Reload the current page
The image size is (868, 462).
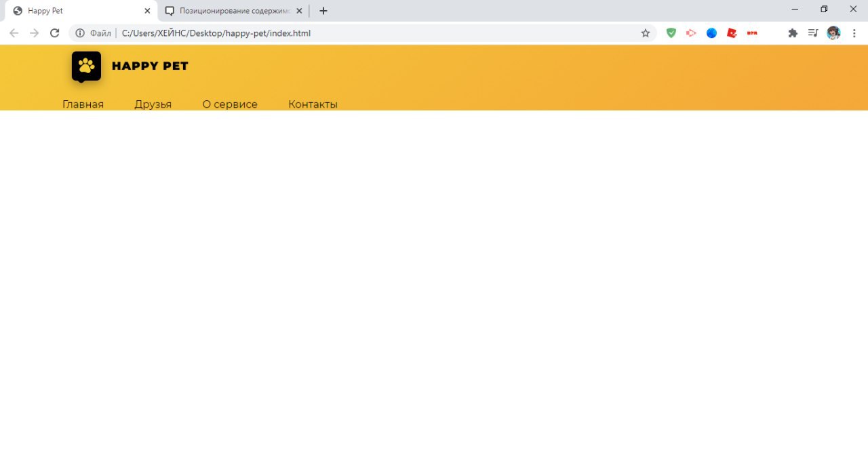click(55, 33)
